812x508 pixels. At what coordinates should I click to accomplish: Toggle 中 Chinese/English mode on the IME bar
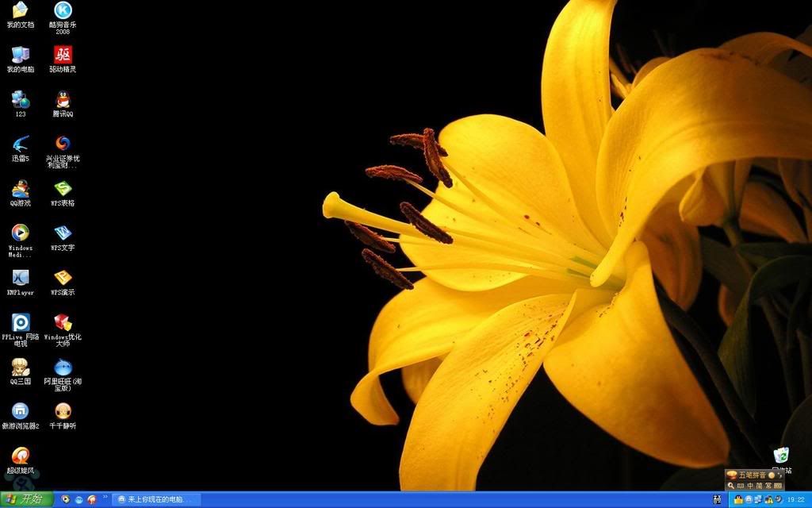point(749,485)
